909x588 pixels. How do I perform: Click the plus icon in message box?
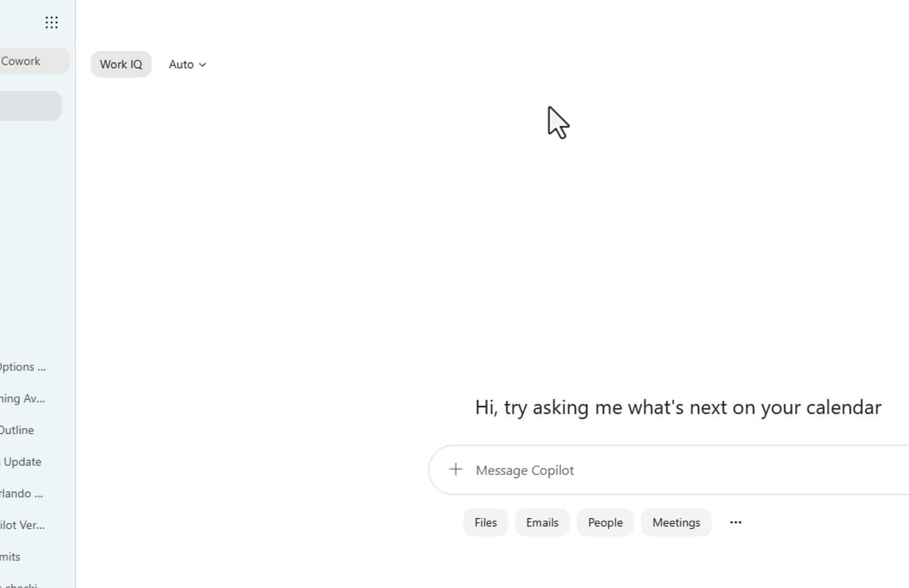[x=455, y=469]
